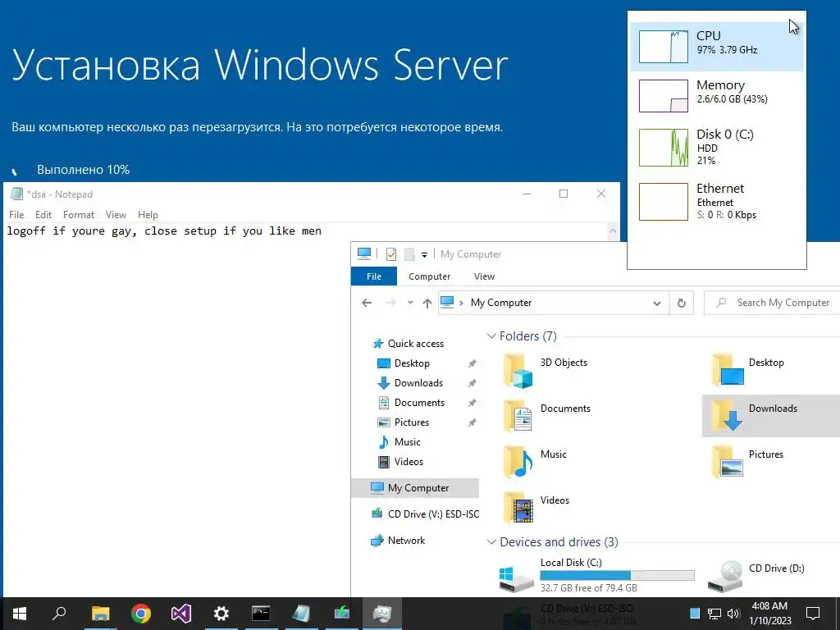The height and width of the screenshot is (630, 840).
Task: Open Notepad Edit menu
Action: [x=43, y=215]
